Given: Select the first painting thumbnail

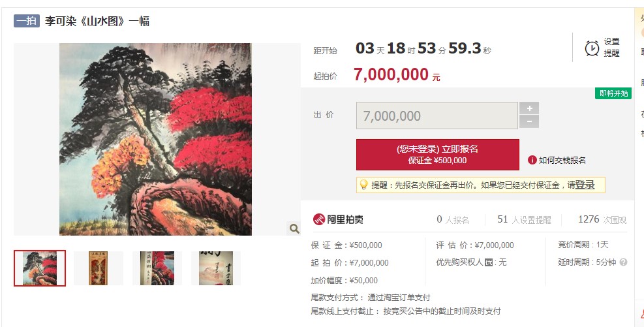Looking at the screenshot, I should 40,268.
